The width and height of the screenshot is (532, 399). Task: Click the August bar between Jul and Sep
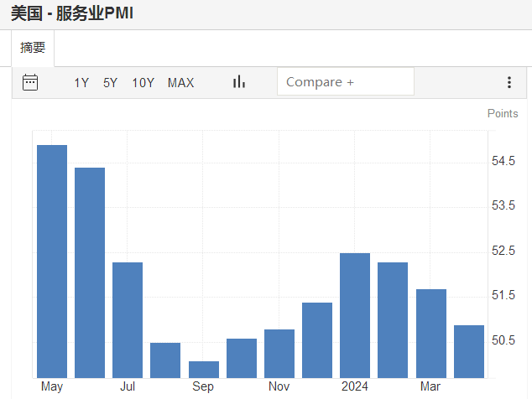pyautogui.click(x=165, y=360)
